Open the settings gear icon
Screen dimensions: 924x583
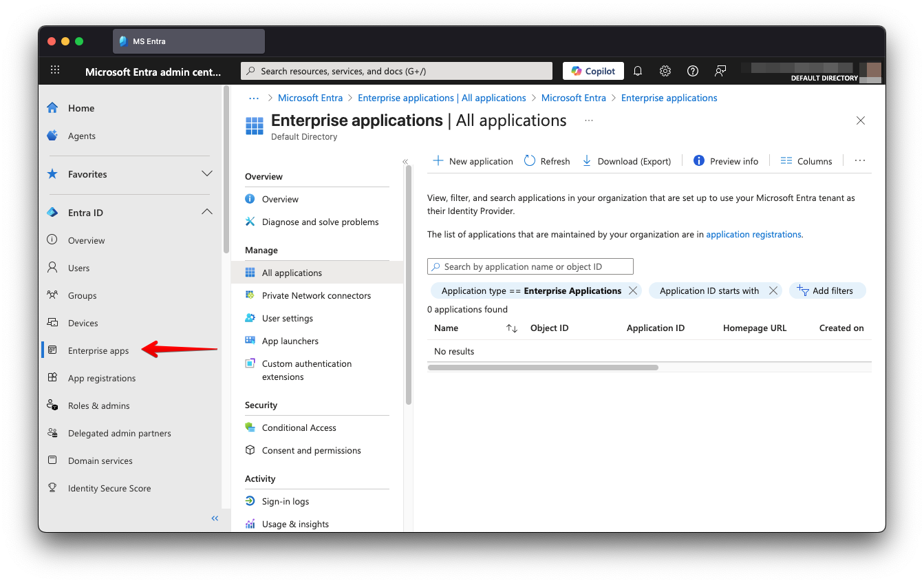tap(665, 71)
